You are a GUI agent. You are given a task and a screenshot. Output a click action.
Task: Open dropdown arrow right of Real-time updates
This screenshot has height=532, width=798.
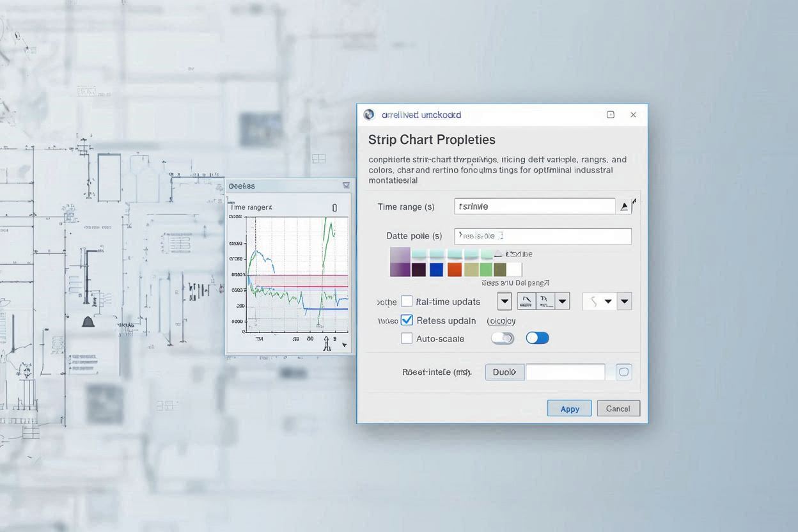(505, 301)
